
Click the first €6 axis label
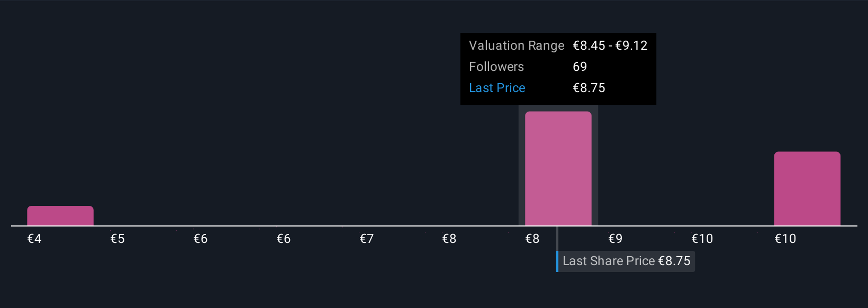[x=201, y=239]
